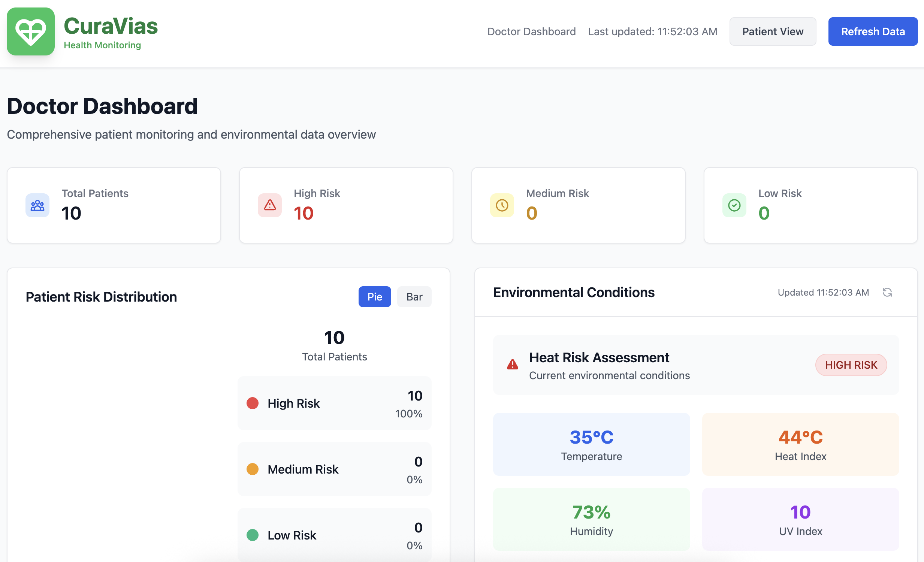Image resolution: width=924 pixels, height=562 pixels.
Task: Click the red High Risk legend dot
Action: 253,404
